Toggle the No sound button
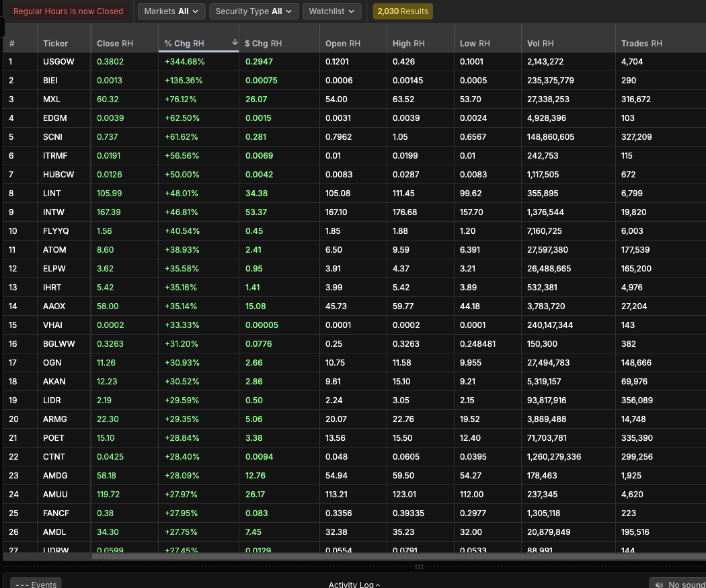This screenshot has width=706, height=588. (x=679, y=583)
